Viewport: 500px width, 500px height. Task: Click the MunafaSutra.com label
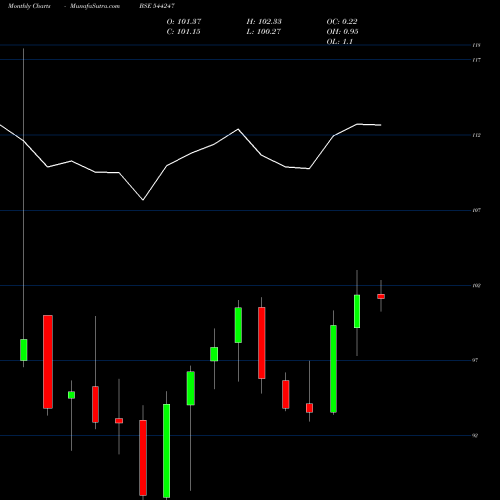[95, 6]
